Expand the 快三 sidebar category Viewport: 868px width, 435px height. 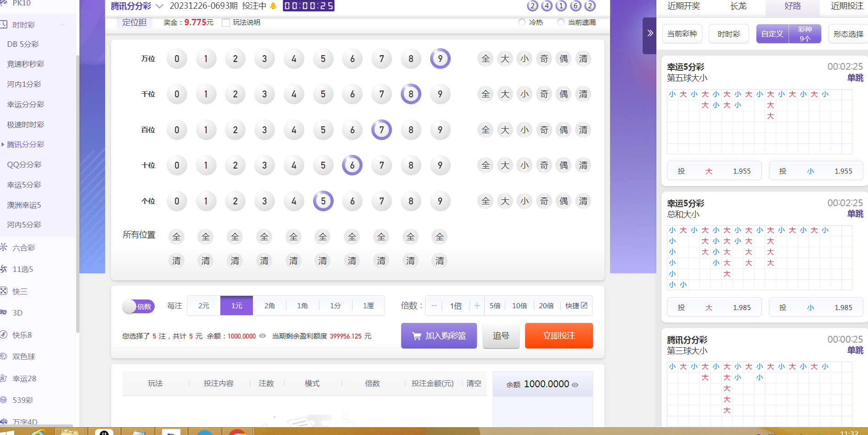coord(20,291)
